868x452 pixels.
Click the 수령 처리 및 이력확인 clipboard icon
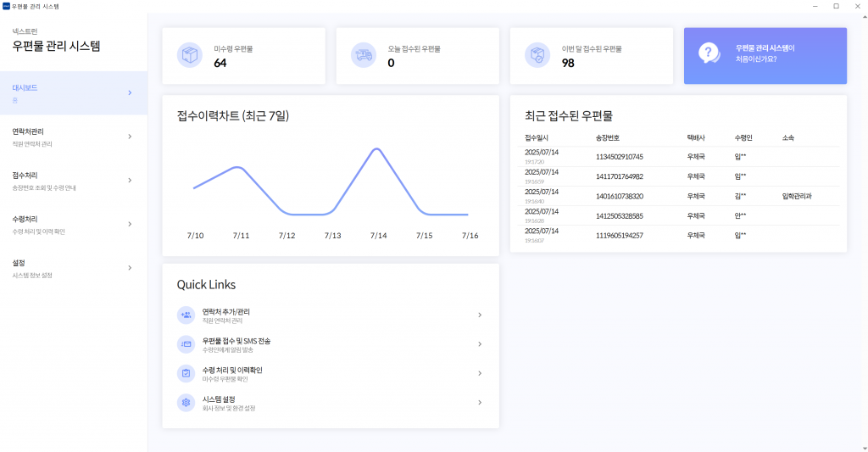point(186,373)
